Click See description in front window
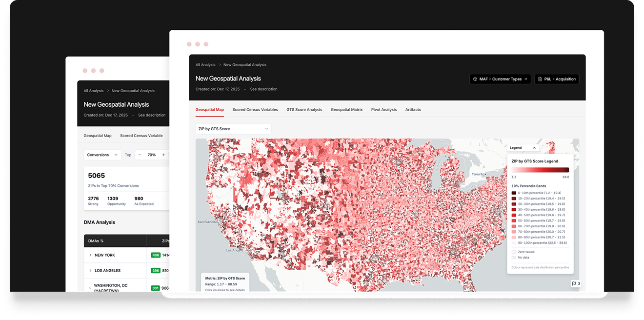 pyautogui.click(x=264, y=89)
